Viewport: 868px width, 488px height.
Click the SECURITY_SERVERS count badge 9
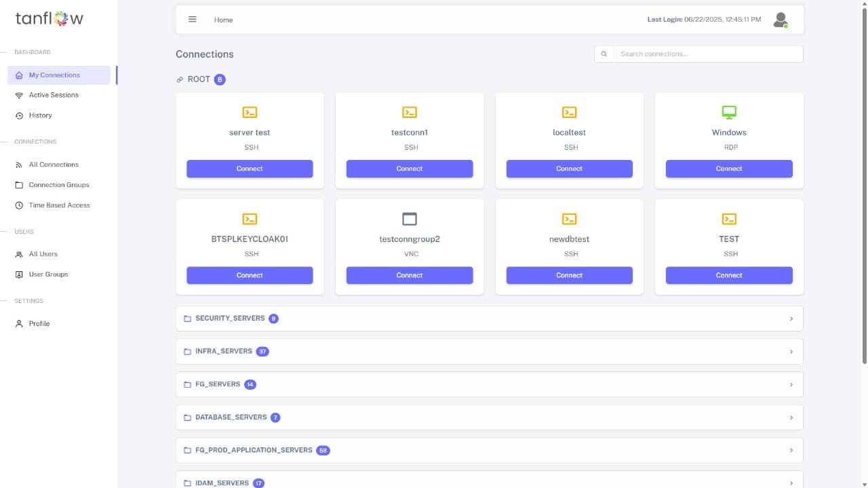pos(273,319)
